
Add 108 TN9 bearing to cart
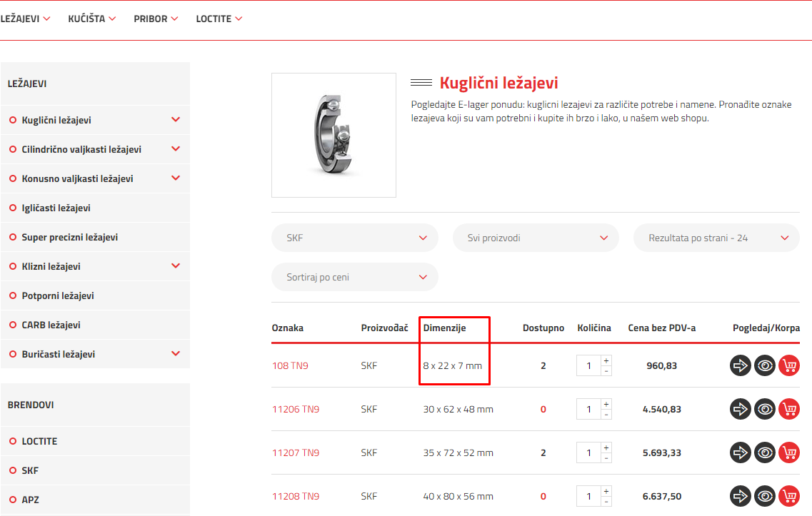[789, 365]
